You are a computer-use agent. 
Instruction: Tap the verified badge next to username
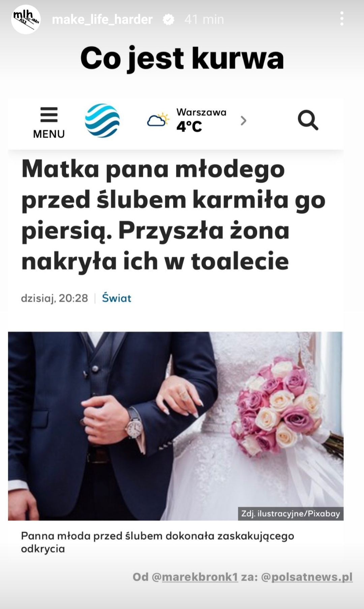169,20
